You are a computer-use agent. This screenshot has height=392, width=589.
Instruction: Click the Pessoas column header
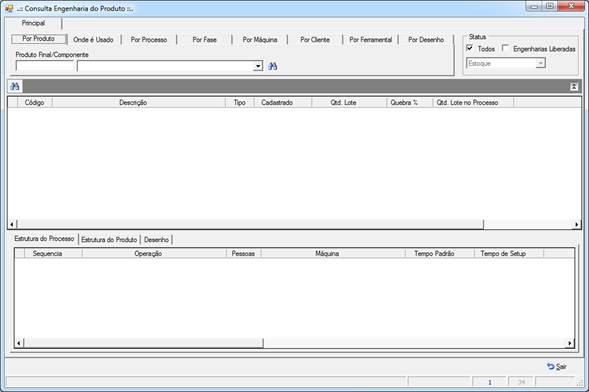243,253
